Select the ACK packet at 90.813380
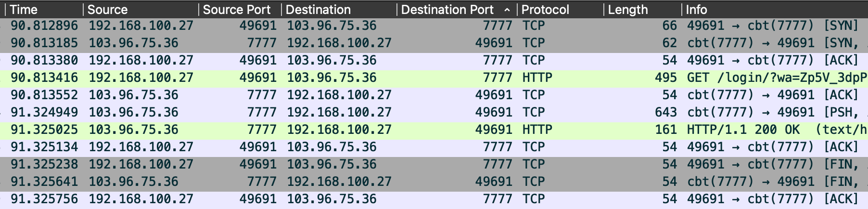Screen dimensions: 868x209 click(x=337, y=60)
